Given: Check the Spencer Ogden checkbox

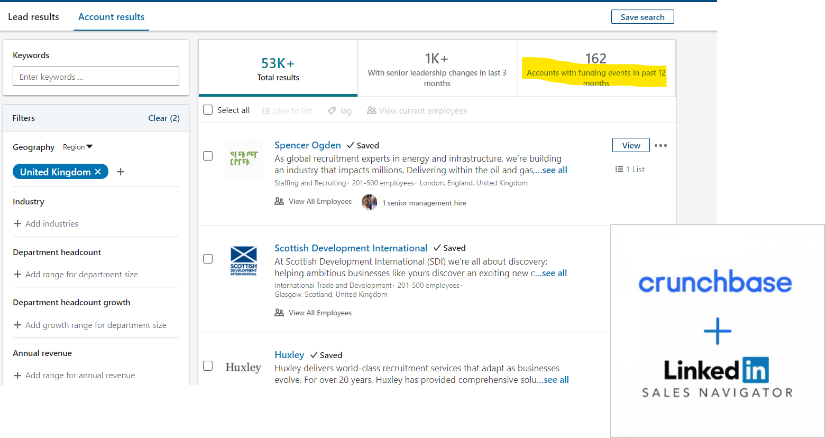Looking at the screenshot, I should coord(208,156).
